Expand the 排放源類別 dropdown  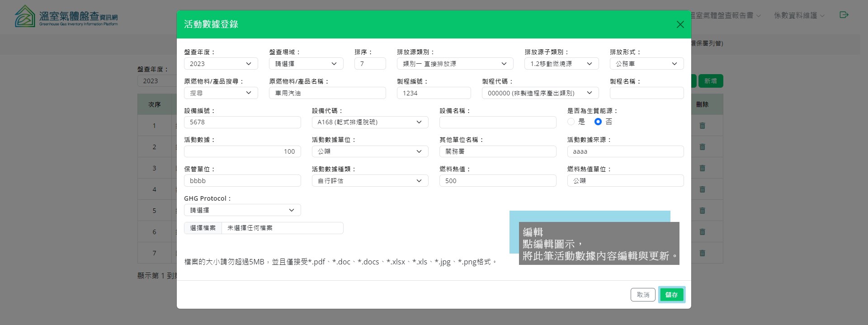pyautogui.click(x=455, y=64)
